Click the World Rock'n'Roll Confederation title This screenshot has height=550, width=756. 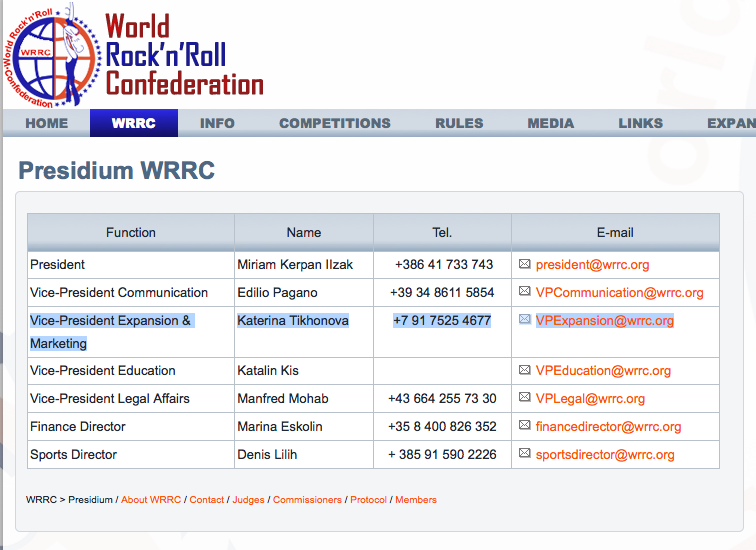(x=184, y=54)
